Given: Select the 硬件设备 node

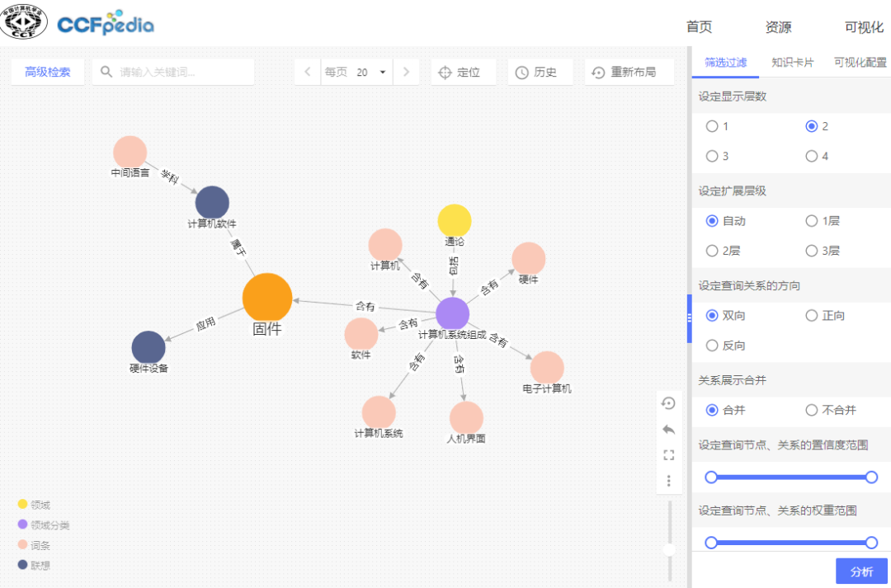Looking at the screenshot, I should (148, 348).
